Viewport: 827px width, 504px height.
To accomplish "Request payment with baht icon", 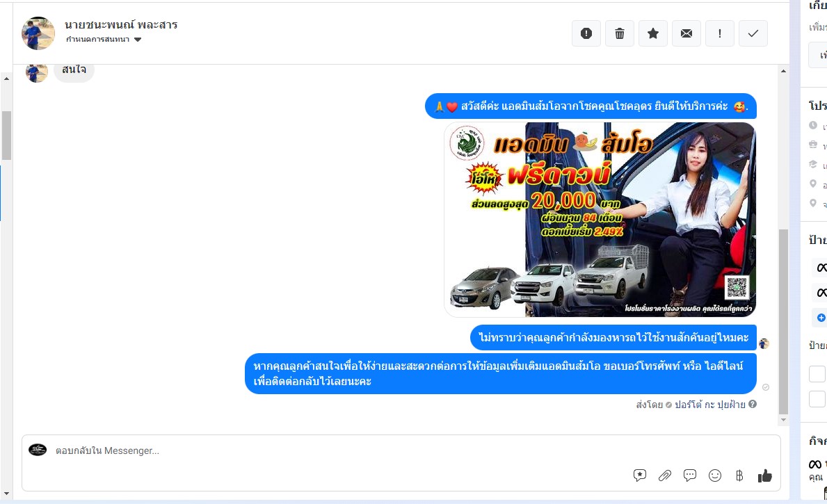I will pos(739,475).
